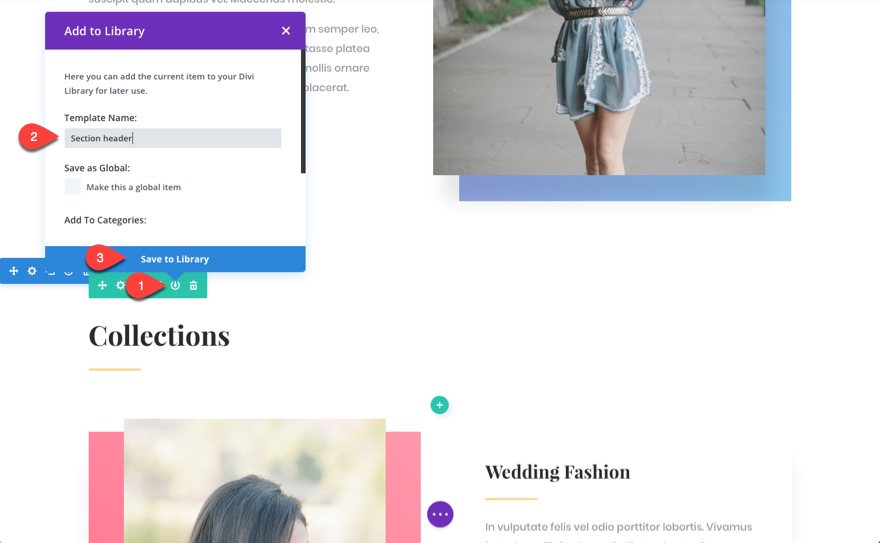
Task: Click the Collections heading
Action: point(159,336)
